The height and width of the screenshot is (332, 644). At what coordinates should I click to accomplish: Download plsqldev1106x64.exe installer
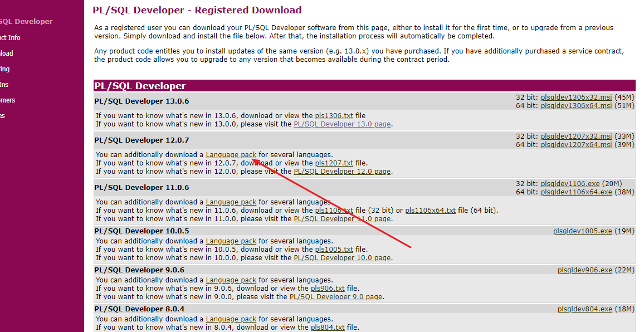pyautogui.click(x=576, y=192)
